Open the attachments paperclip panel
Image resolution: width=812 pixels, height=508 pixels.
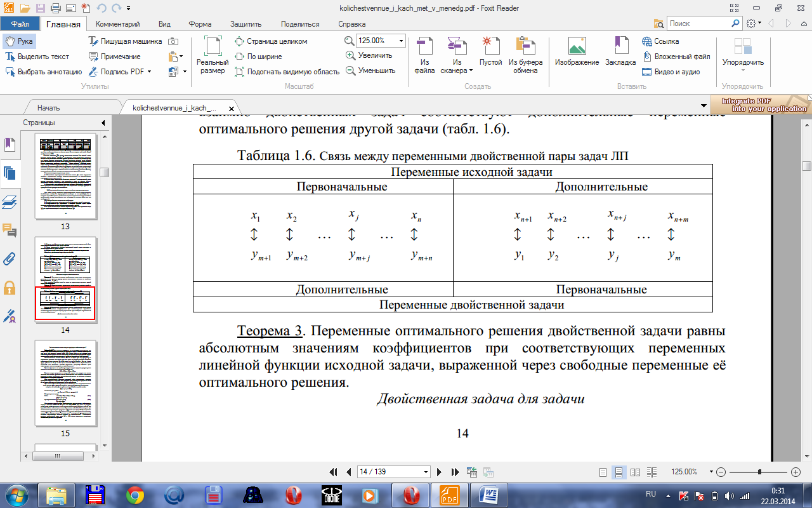[10, 258]
